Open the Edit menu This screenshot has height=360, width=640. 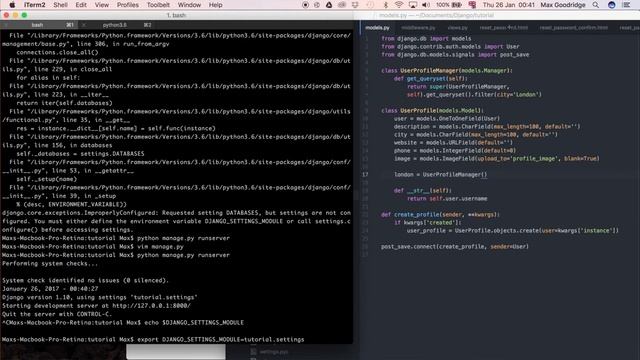pos(81,5)
